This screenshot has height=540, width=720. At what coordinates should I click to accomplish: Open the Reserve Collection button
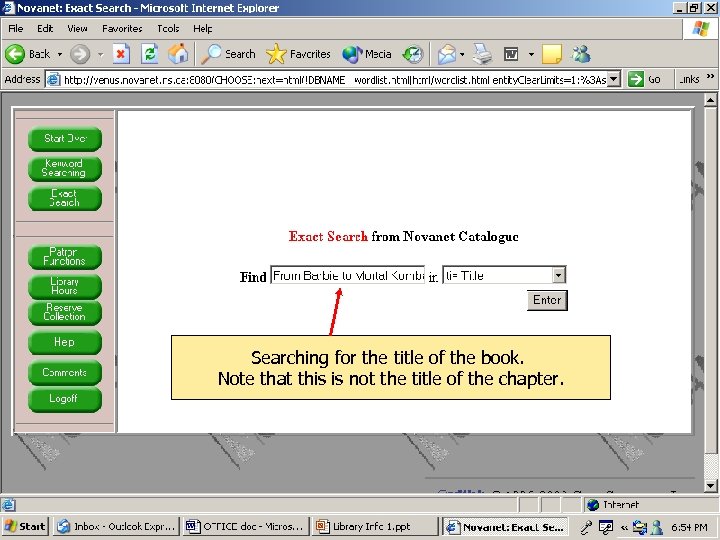click(x=65, y=312)
